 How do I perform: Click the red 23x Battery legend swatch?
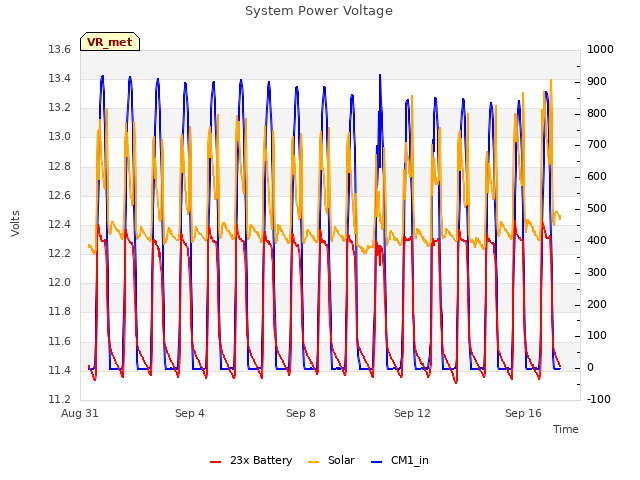click(215, 461)
